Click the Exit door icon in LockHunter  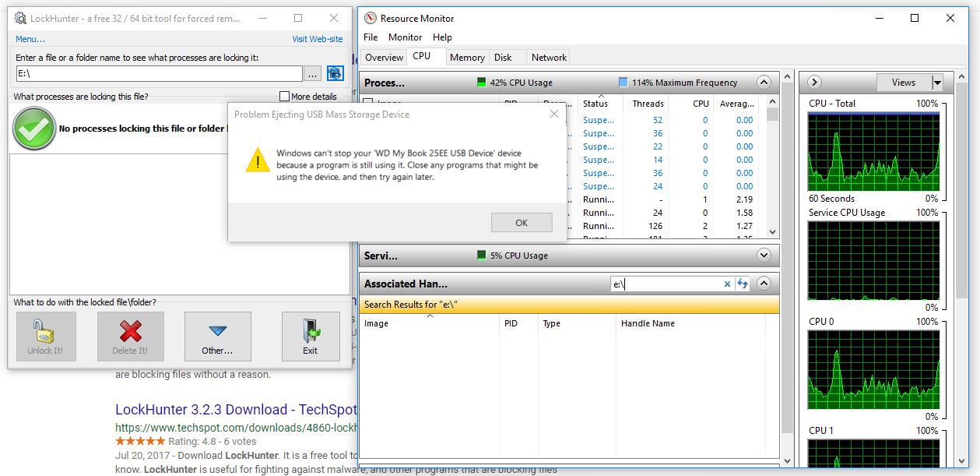(311, 330)
